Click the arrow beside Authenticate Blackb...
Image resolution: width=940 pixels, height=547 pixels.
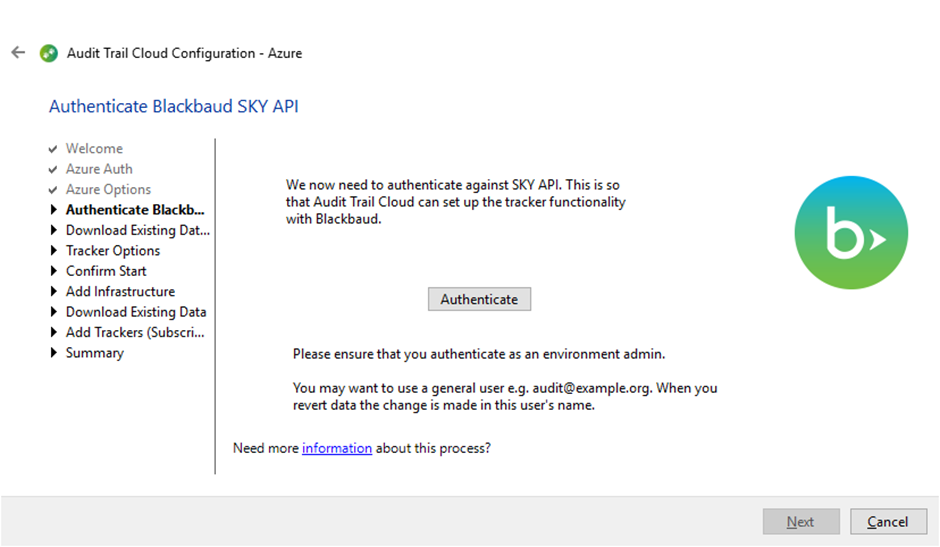tap(53, 209)
